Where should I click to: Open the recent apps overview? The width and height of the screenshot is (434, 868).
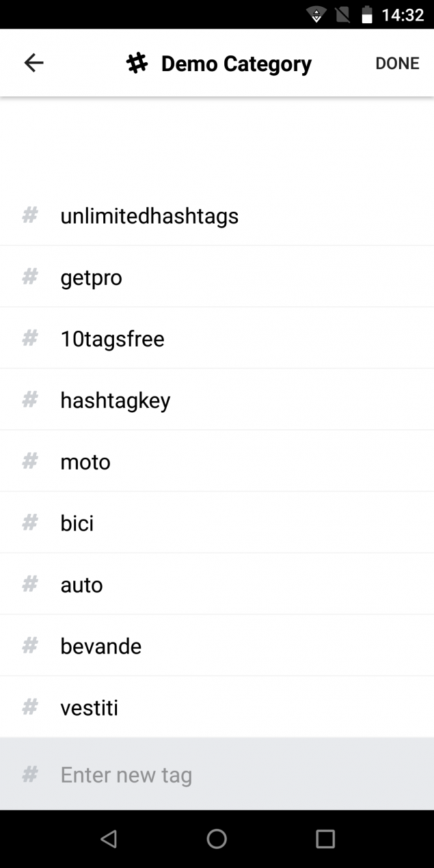[325, 838]
